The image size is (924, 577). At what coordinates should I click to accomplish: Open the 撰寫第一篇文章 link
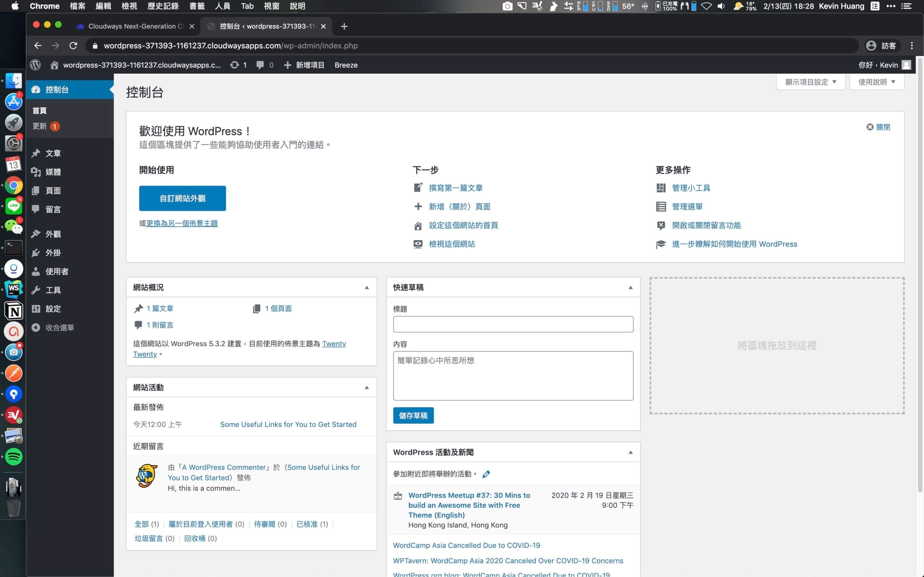point(456,188)
